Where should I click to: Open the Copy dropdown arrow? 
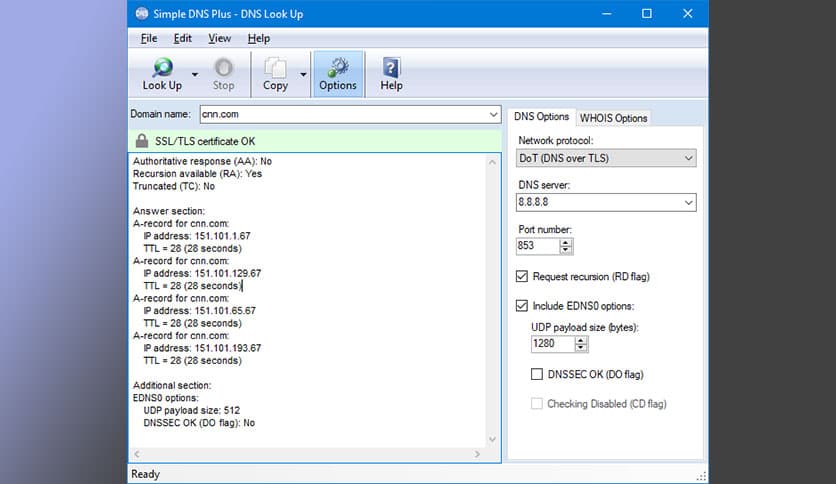point(303,74)
